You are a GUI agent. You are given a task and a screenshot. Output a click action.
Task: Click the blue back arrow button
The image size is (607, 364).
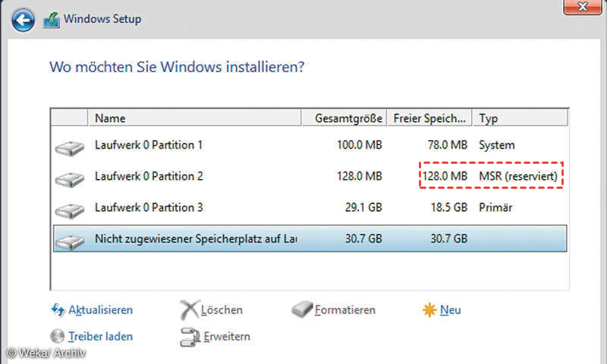coord(24,19)
